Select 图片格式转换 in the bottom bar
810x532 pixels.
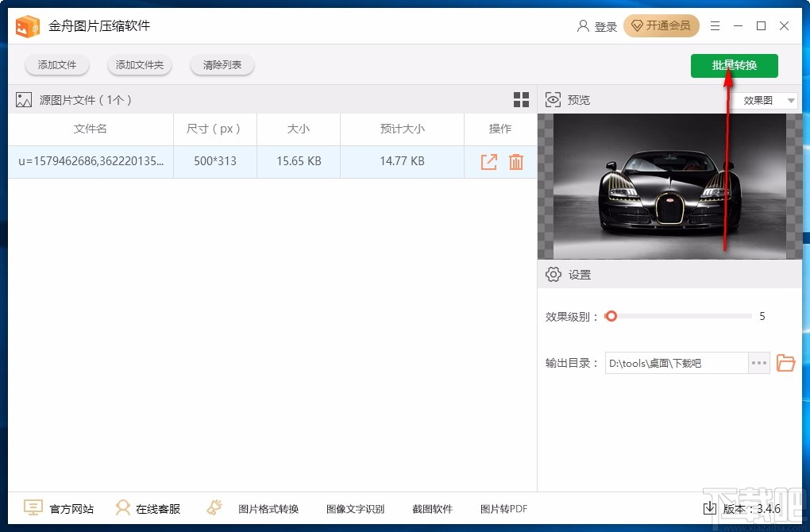point(270,508)
